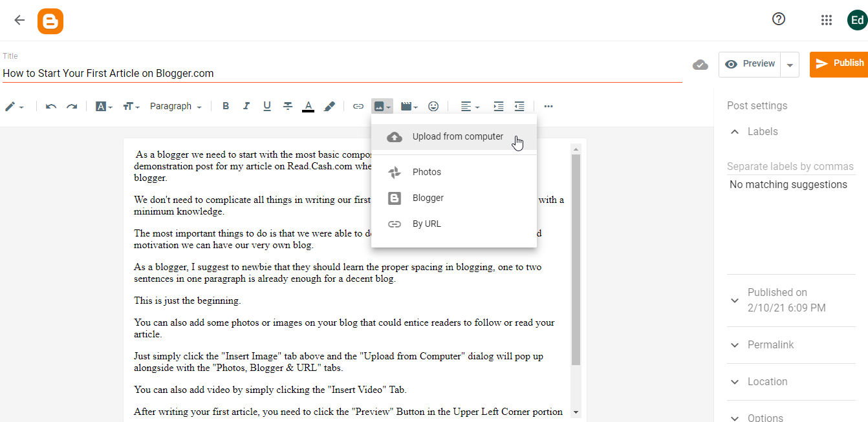
Task: Insert or edit a link
Action: [x=358, y=106]
